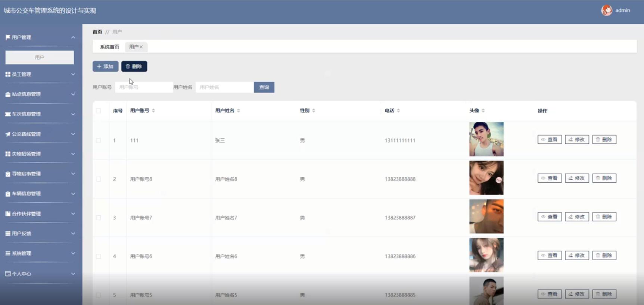This screenshot has width=644, height=305.
Task: Click the 添加 button
Action: [105, 66]
